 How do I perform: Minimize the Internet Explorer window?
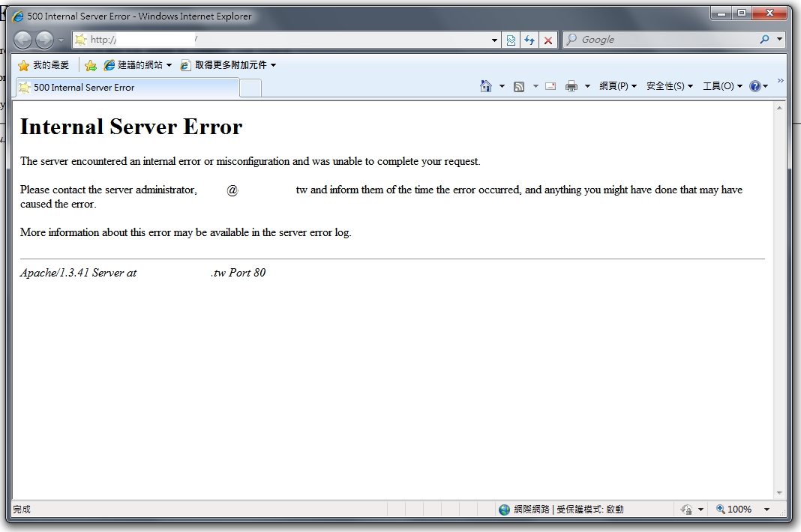(x=721, y=13)
